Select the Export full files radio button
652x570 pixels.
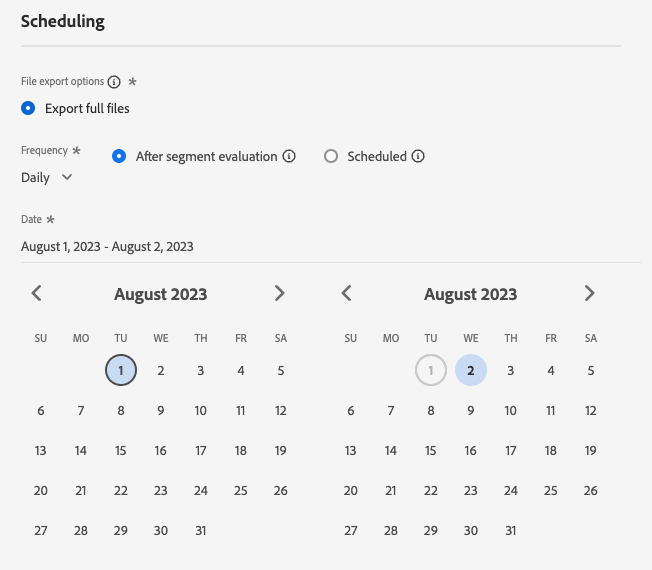click(28, 109)
